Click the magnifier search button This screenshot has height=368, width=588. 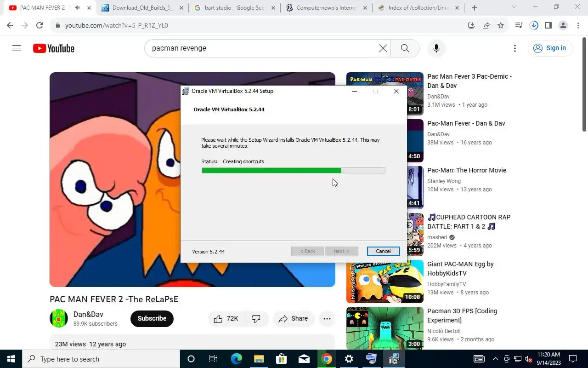click(405, 48)
